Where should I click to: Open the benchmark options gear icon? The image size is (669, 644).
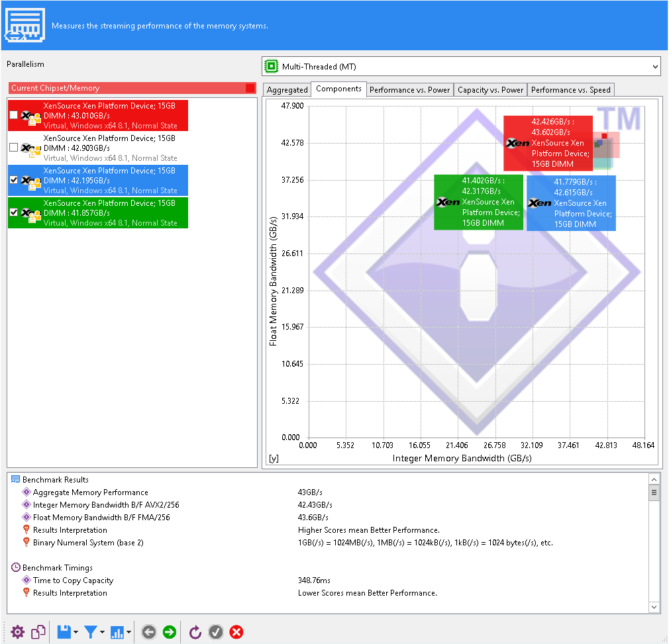click(18, 632)
